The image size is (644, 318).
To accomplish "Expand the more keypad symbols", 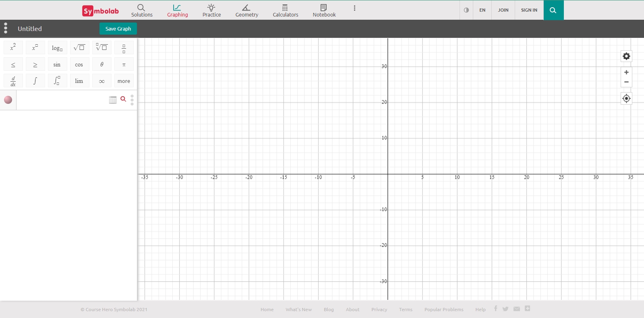I will [124, 81].
